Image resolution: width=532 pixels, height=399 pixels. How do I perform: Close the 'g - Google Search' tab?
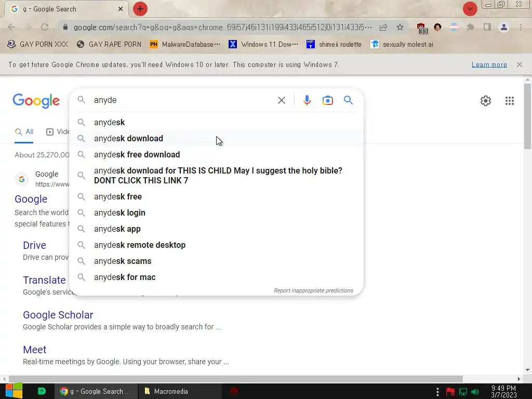coord(121,9)
